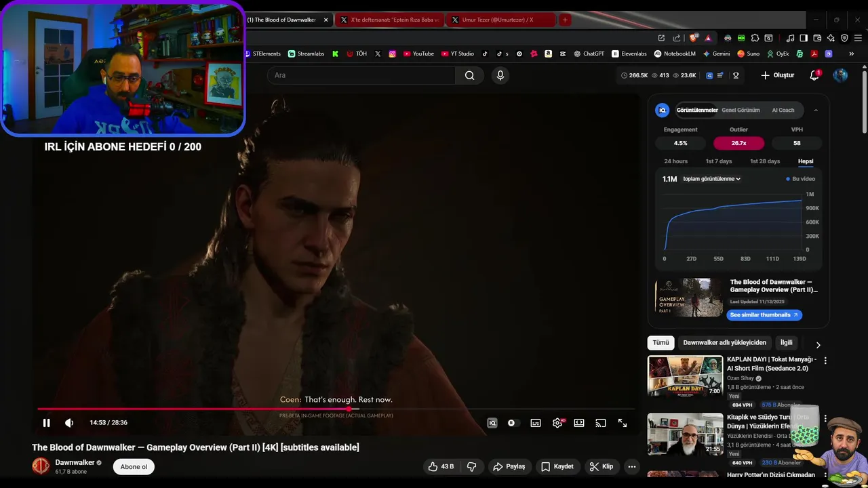Open YouTube notifications bell

(x=814, y=75)
